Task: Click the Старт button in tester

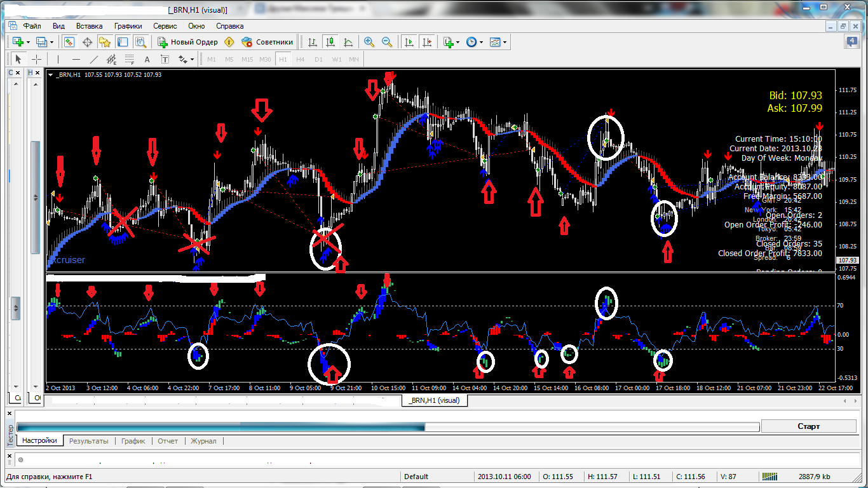Action: click(808, 426)
